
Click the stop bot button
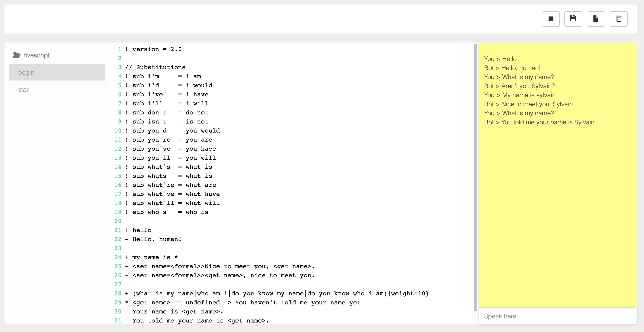coord(550,19)
